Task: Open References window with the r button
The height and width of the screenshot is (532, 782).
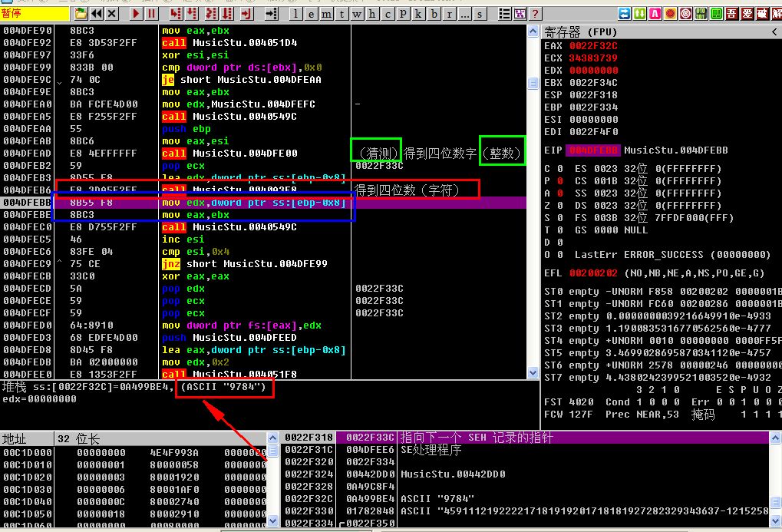Action: coord(450,14)
